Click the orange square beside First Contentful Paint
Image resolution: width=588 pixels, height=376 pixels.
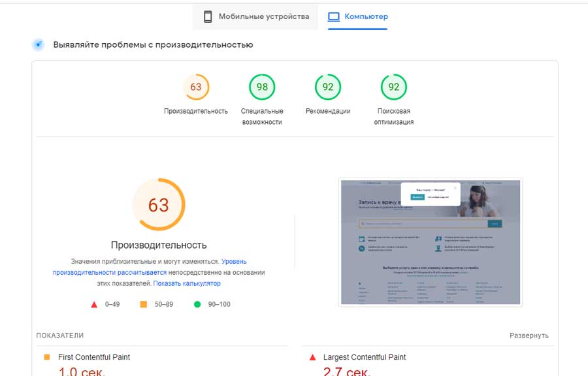click(x=46, y=357)
